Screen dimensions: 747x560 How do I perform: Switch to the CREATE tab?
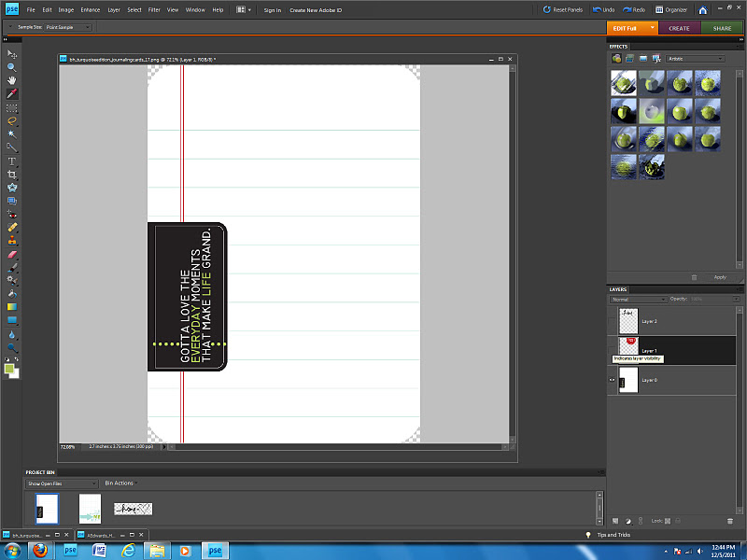[680, 28]
